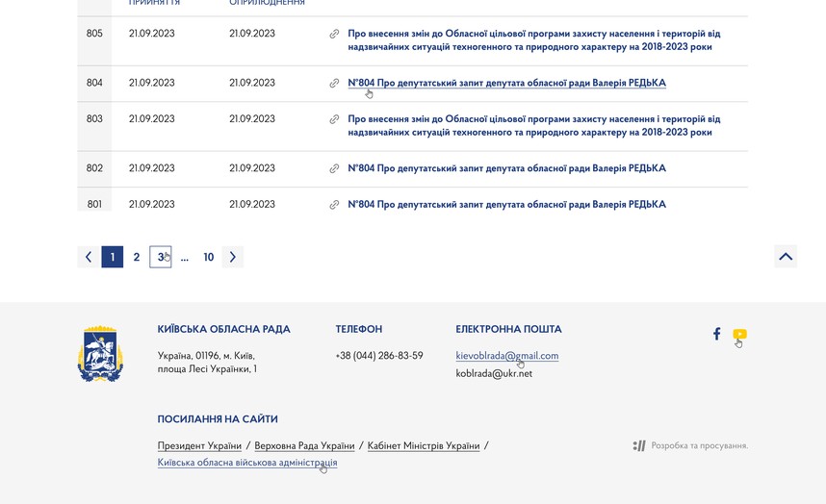The image size is (826, 504).
Task: Go to previous page with left chevron
Action: click(88, 257)
